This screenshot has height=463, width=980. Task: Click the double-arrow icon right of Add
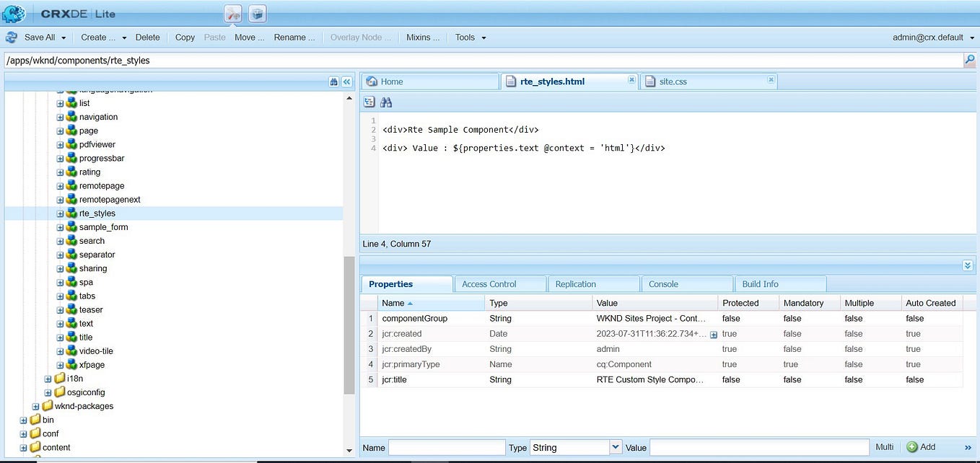coord(968,448)
